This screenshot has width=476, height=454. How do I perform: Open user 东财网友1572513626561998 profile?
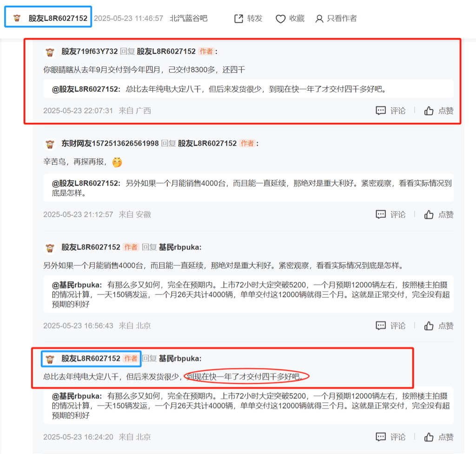click(x=110, y=143)
